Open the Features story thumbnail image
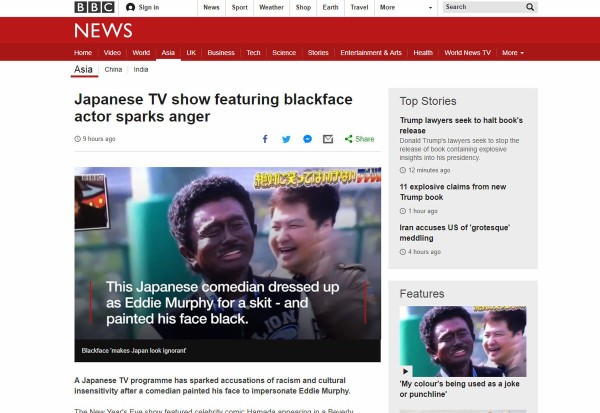 463,340
